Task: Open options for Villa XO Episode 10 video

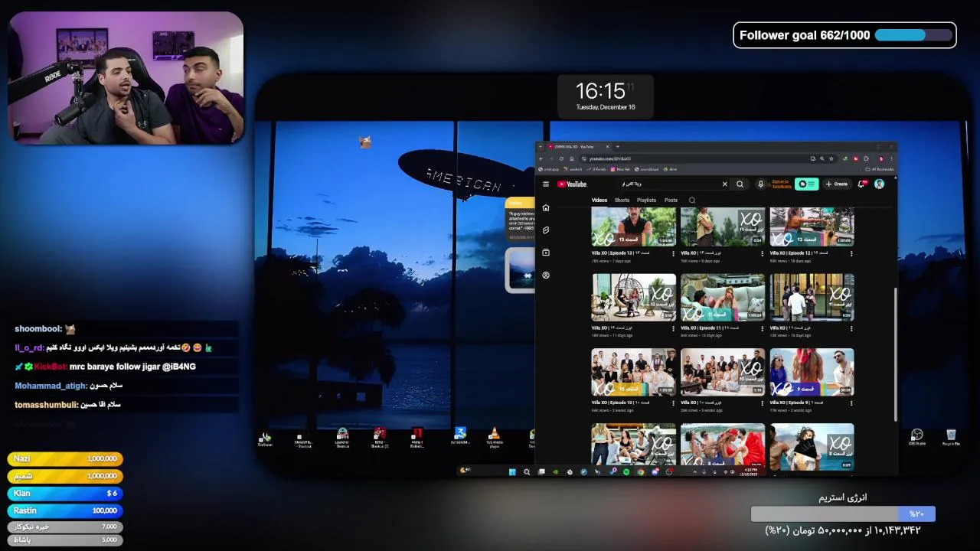Action: coord(674,403)
